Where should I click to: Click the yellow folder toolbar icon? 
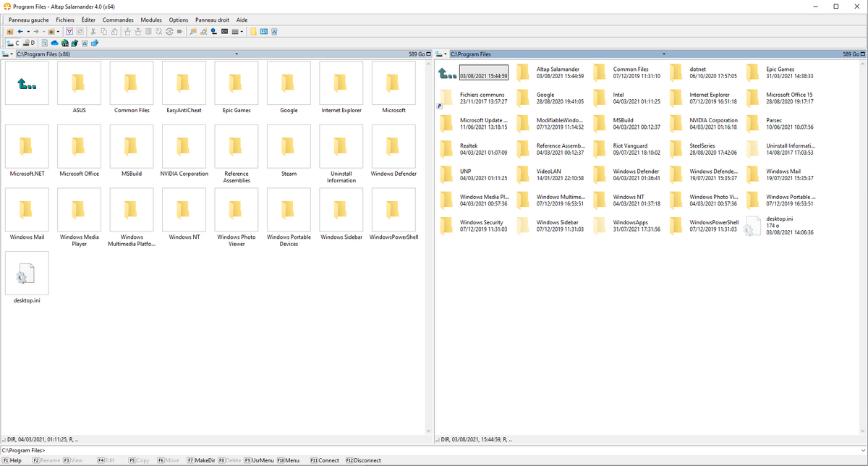coord(253,32)
